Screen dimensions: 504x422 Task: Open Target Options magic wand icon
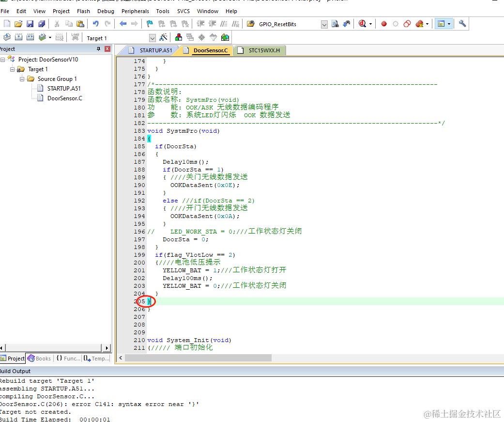[163, 37]
